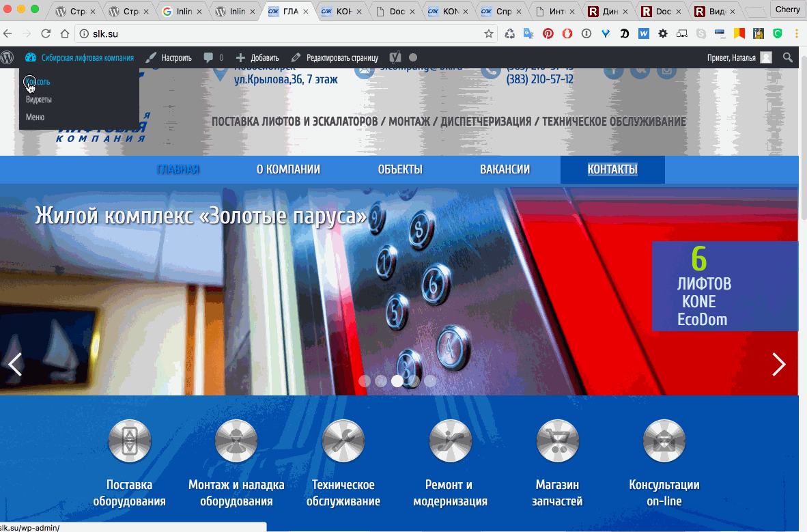Open the Yoast SEO icon in admin bar

(395, 57)
